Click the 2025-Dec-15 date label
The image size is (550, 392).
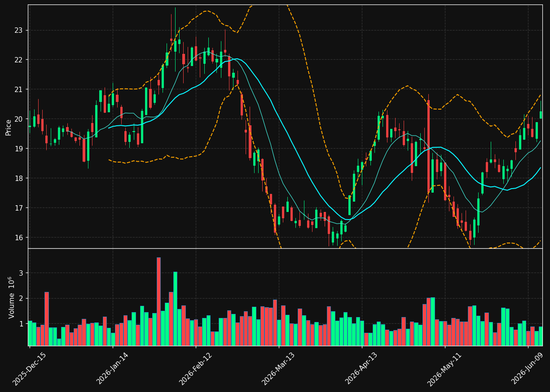click(x=29, y=369)
